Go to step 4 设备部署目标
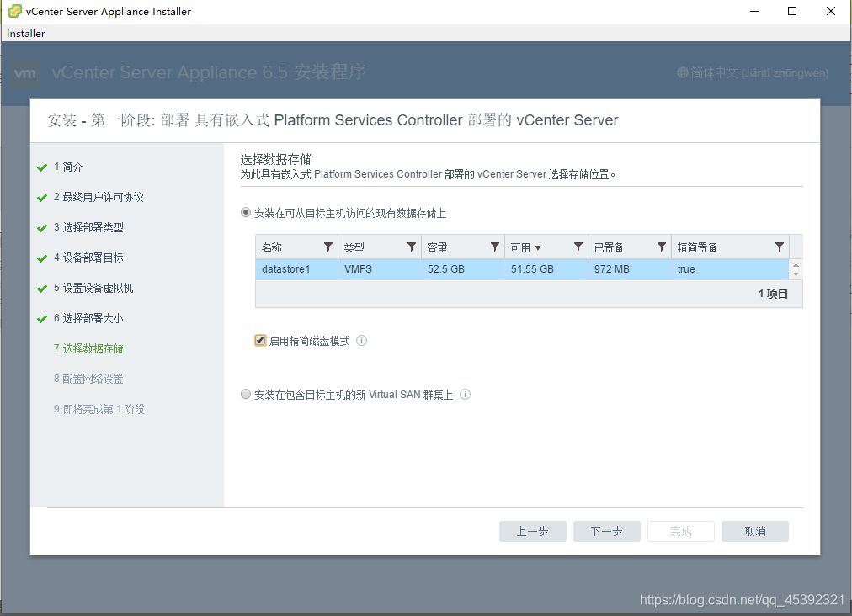852x616 pixels. coord(88,258)
